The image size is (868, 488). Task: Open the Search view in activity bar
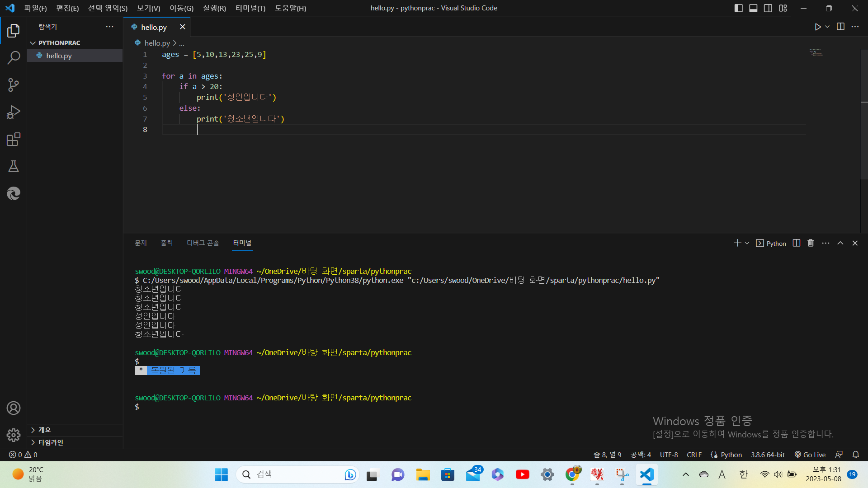pyautogui.click(x=14, y=58)
